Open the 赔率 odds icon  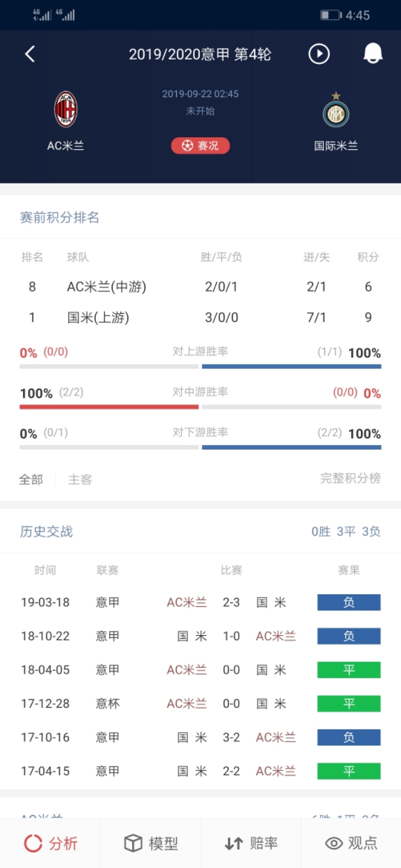coord(251,842)
